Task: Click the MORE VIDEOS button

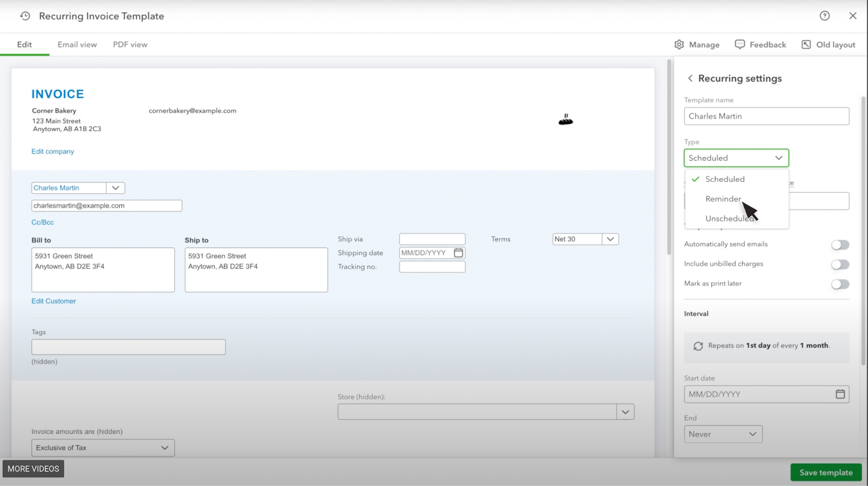Action: coord(33,469)
